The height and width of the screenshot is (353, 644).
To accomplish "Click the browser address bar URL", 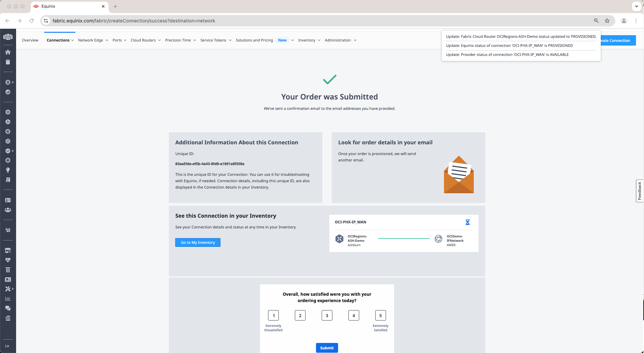I will (x=134, y=21).
